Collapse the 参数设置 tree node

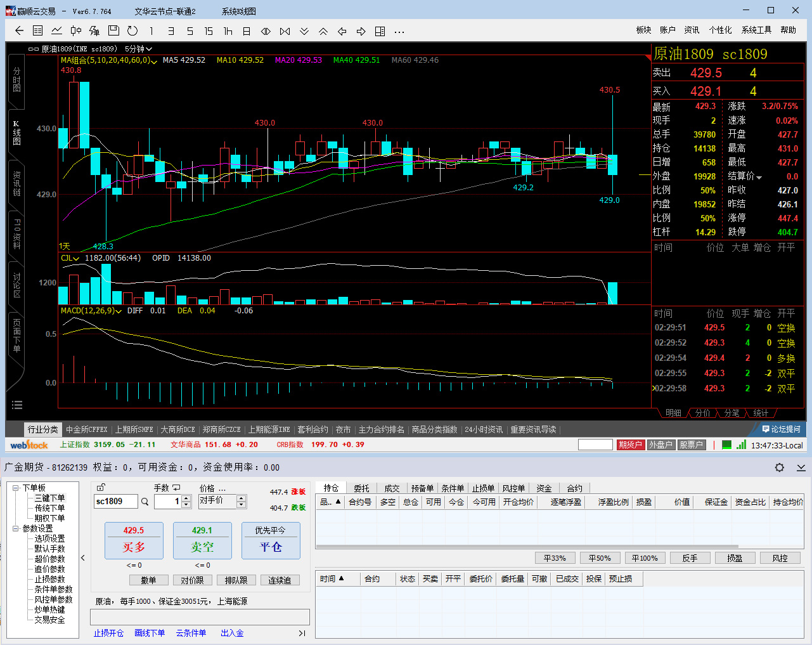pos(16,528)
